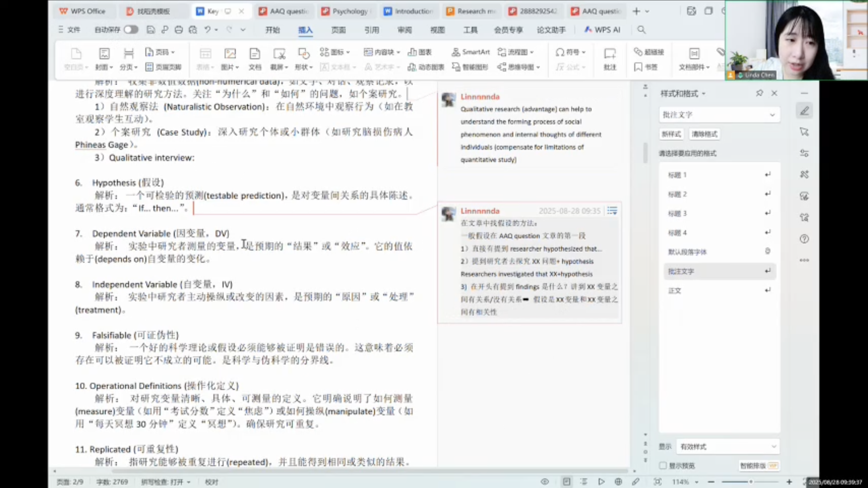The image size is (868, 488).
Task: Add a comment with 批注 icon
Action: 610,54
